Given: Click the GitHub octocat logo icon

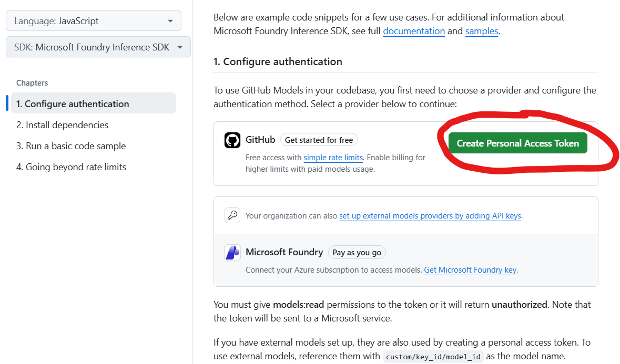Looking at the screenshot, I should 232,140.
